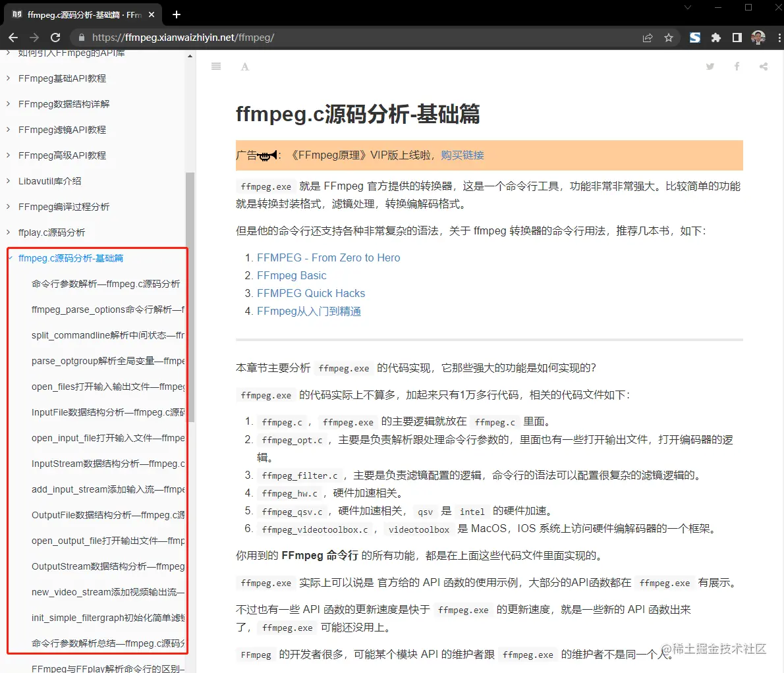The width and height of the screenshot is (784, 673).
Task: Go back to the previous page
Action: pyautogui.click(x=13, y=38)
